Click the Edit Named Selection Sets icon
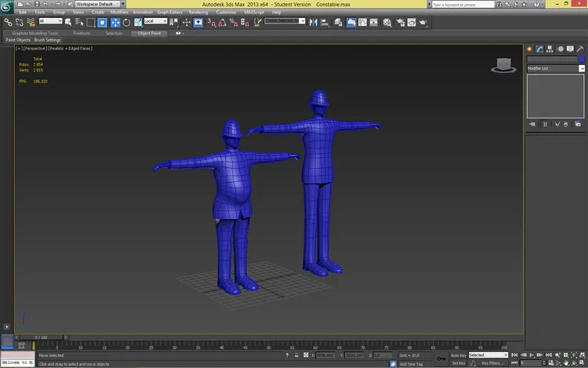The width and height of the screenshot is (588, 368). [x=257, y=23]
